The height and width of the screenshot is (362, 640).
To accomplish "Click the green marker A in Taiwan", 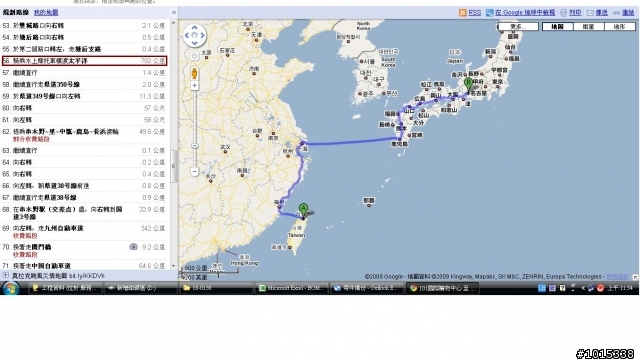I will [303, 210].
